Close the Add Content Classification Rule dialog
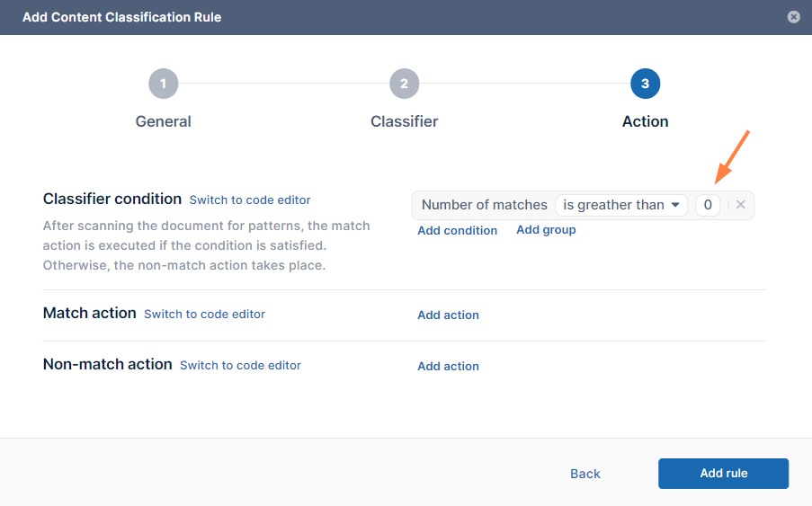 pos(793,17)
